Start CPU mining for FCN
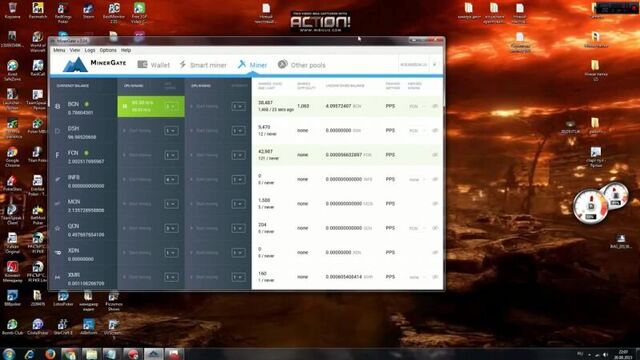 (x=137, y=155)
